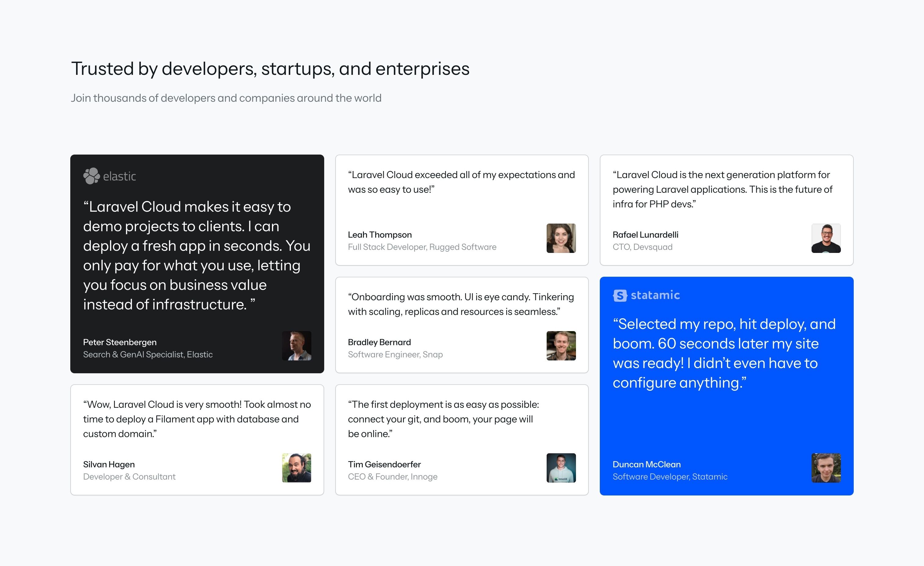This screenshot has height=566, width=924.
Task: Open Leah Thompson's avatar photo
Action: [x=561, y=238]
